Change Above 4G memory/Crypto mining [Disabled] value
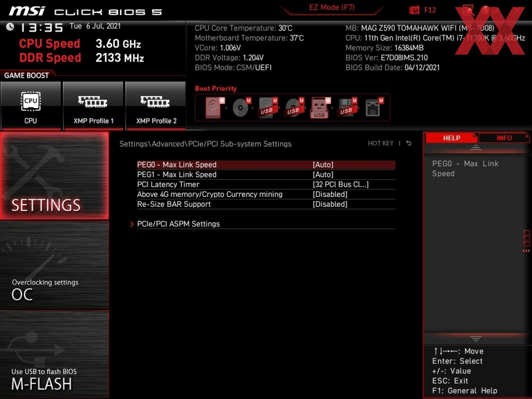 coord(330,194)
